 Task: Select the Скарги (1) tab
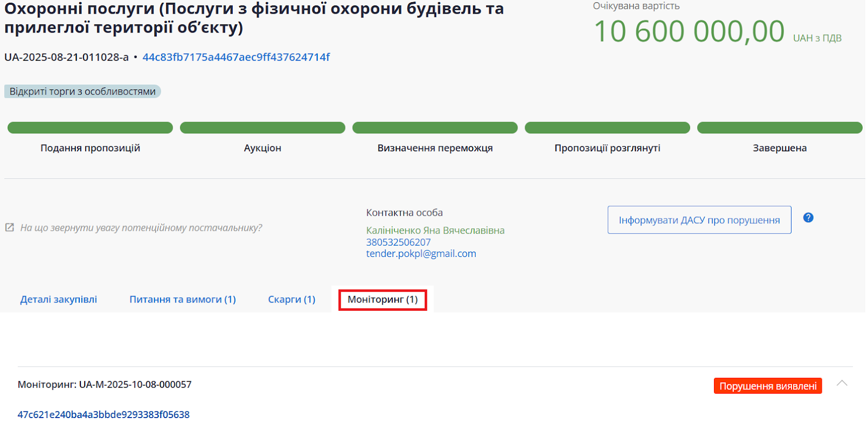coord(291,299)
